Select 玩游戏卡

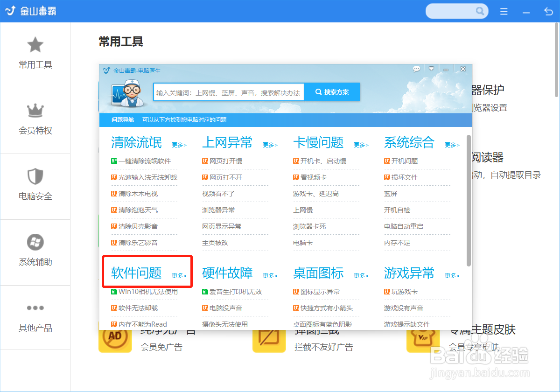405,292
